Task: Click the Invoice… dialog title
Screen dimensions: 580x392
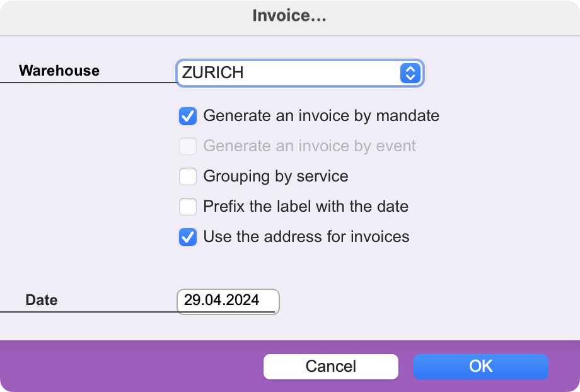Action: point(289,16)
